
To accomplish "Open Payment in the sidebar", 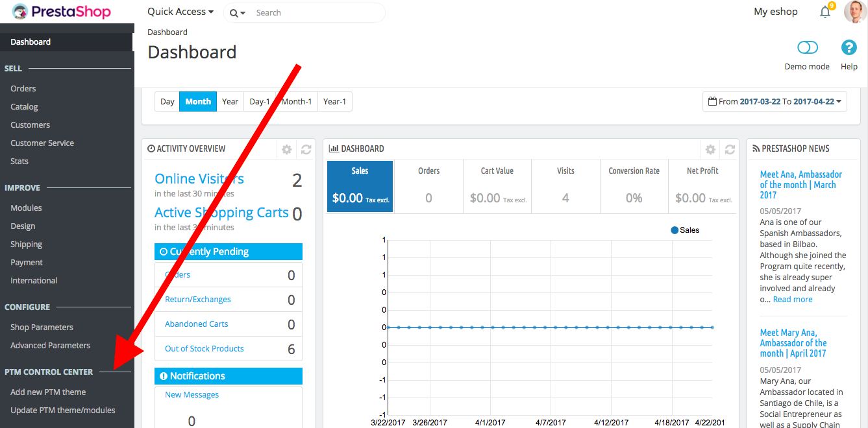I will (27, 262).
